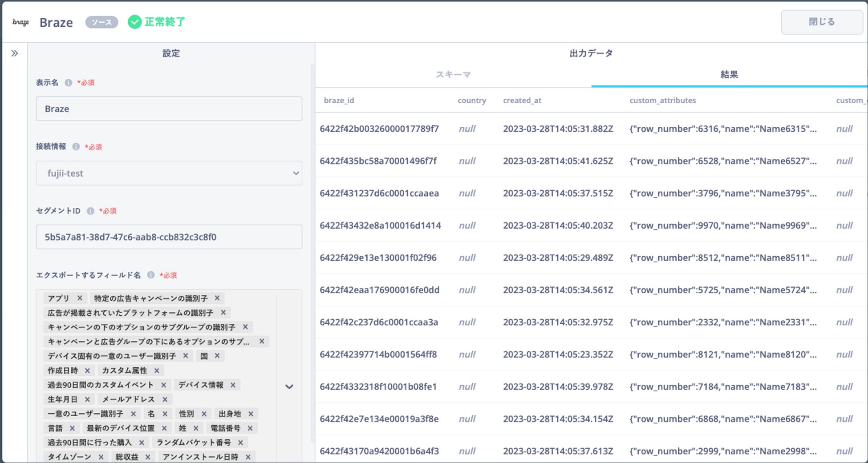Select braze_id cell 6422f42eaa176900016fe0dd

[x=379, y=290]
